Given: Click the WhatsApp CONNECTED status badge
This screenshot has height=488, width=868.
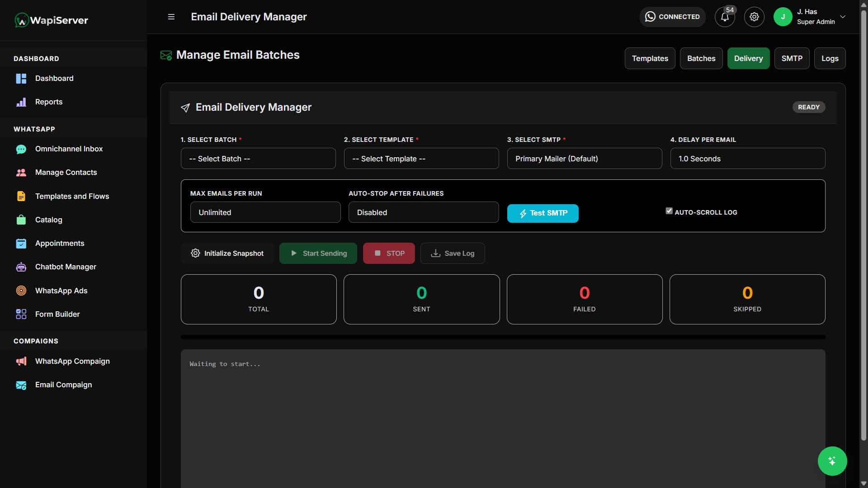Looking at the screenshot, I should (672, 17).
